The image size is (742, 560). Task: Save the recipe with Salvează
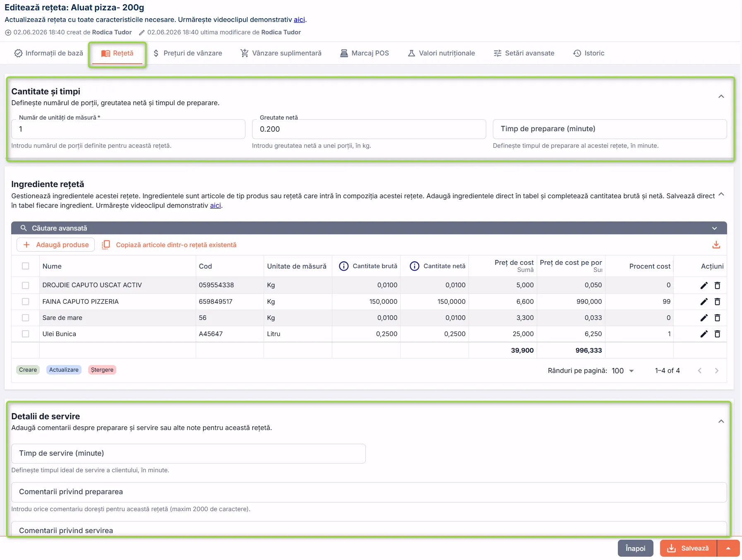click(x=689, y=548)
